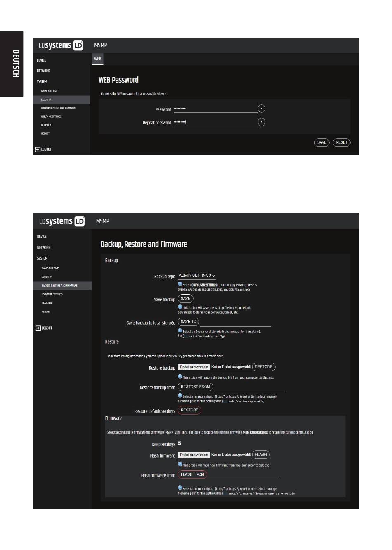The image size is (392, 550).
Task: Click the FLASH button
Action: 261,455
